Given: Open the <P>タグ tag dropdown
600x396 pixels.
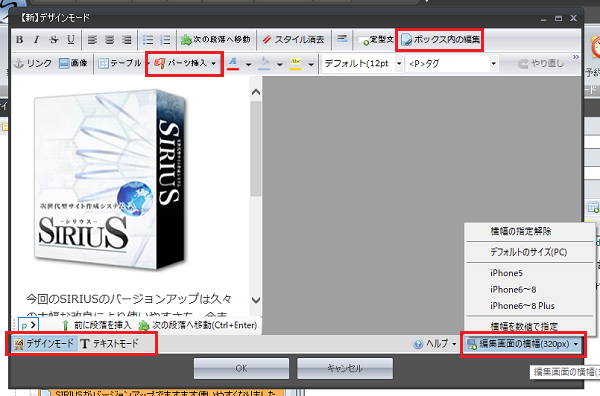Looking at the screenshot, I should [493, 64].
